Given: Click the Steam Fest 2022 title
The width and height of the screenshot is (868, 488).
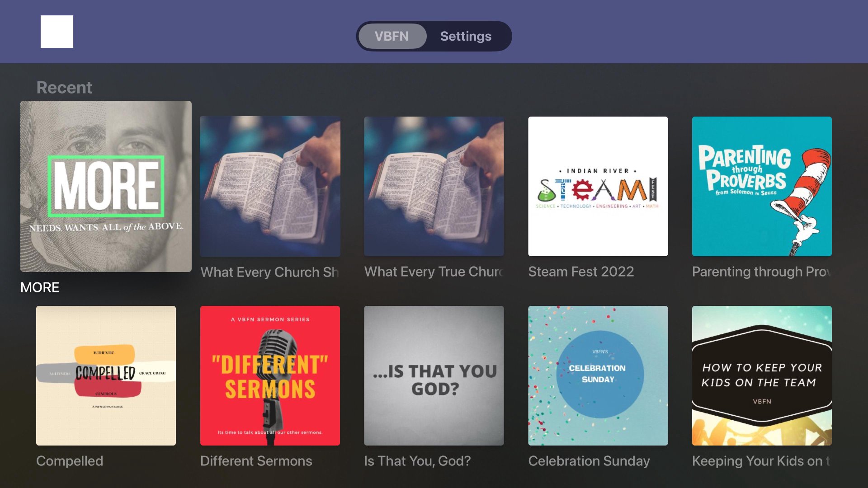Looking at the screenshot, I should point(581,272).
